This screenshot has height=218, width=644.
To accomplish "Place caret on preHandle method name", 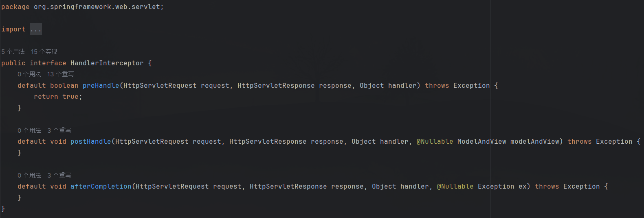I will point(101,86).
